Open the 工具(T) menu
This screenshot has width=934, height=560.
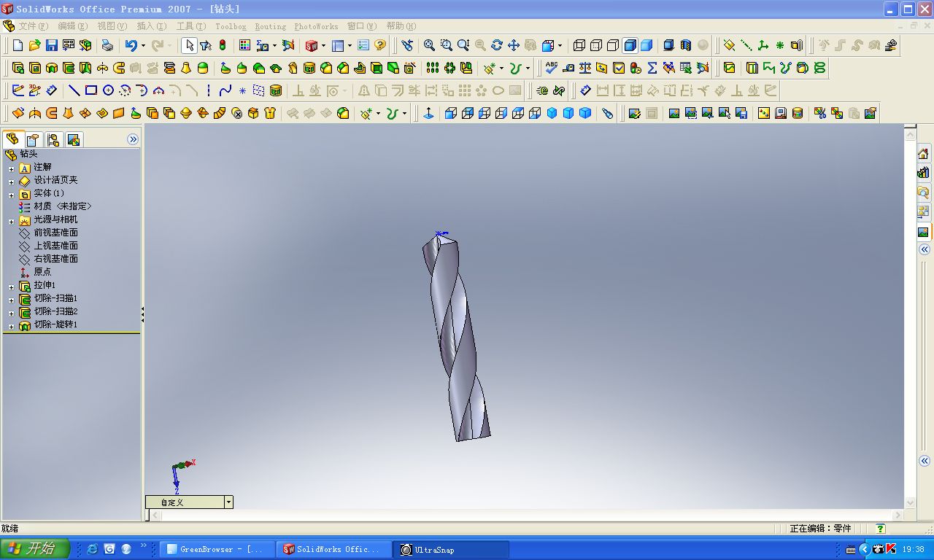pyautogui.click(x=190, y=26)
